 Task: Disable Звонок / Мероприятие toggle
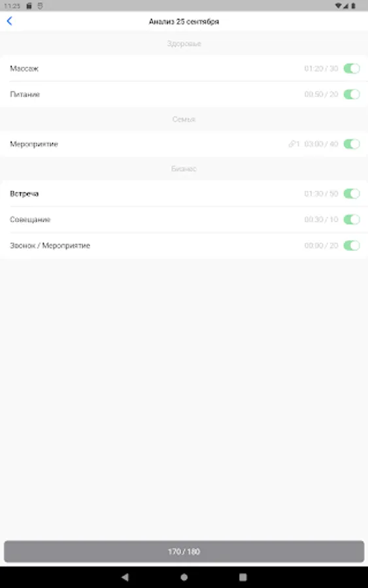(352, 246)
